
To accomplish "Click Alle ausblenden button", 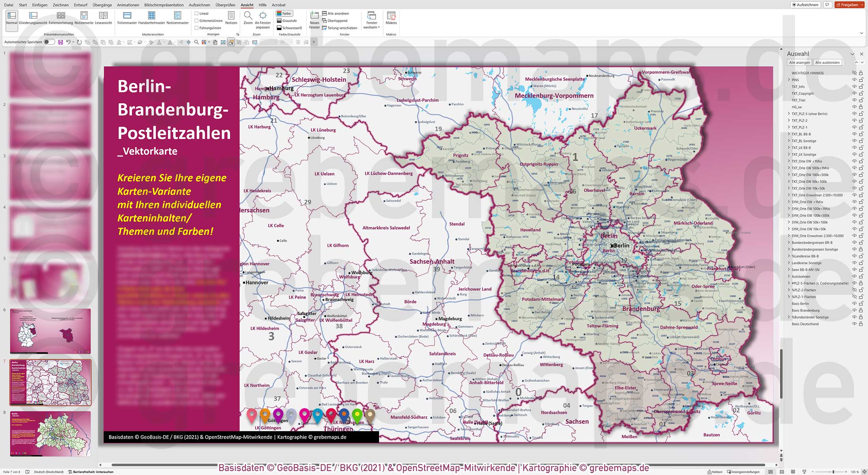I will [x=827, y=63].
